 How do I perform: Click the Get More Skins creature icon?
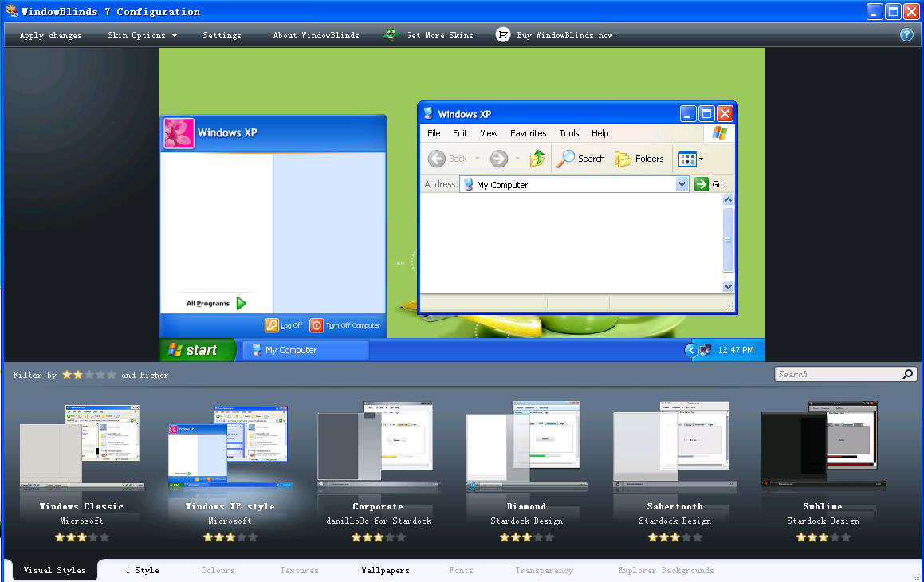[391, 34]
